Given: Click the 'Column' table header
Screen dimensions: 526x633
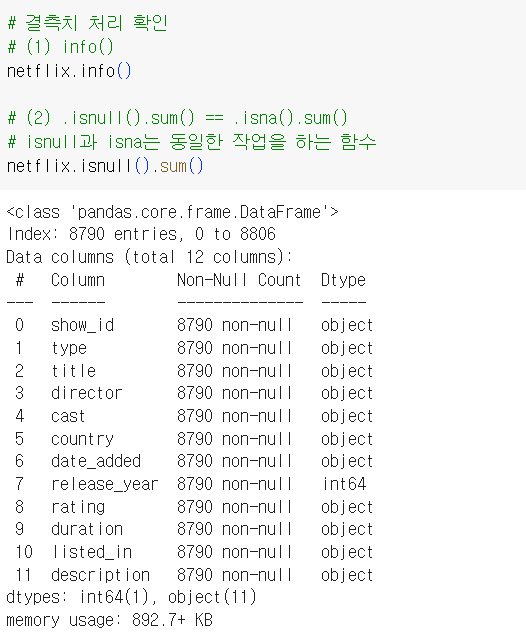Looking at the screenshot, I should [x=78, y=280].
